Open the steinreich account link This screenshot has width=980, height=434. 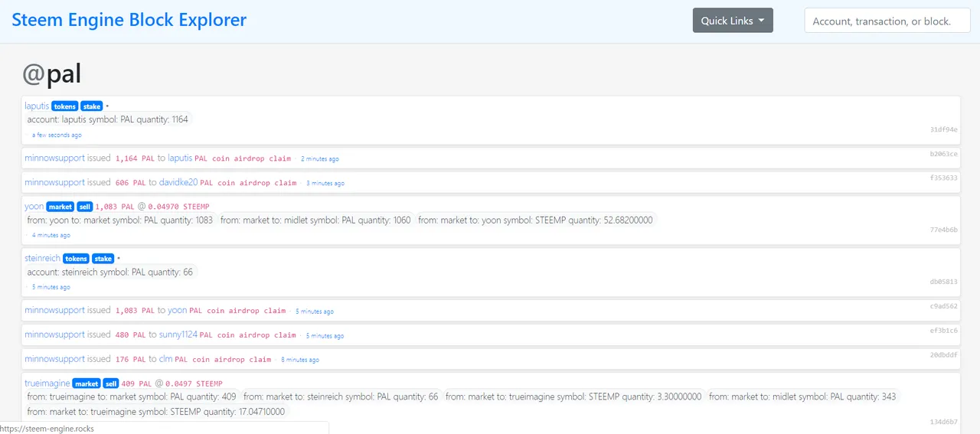(42, 258)
